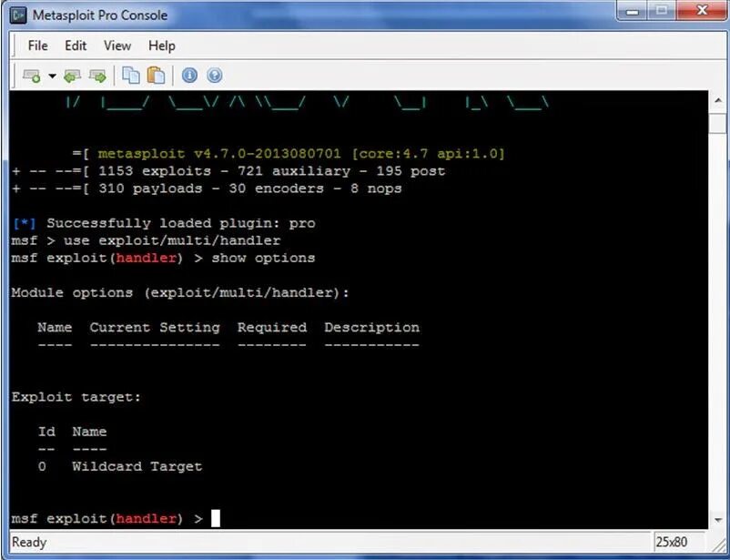Click 'Successfully loaded plugin: pro' message

(x=164, y=223)
